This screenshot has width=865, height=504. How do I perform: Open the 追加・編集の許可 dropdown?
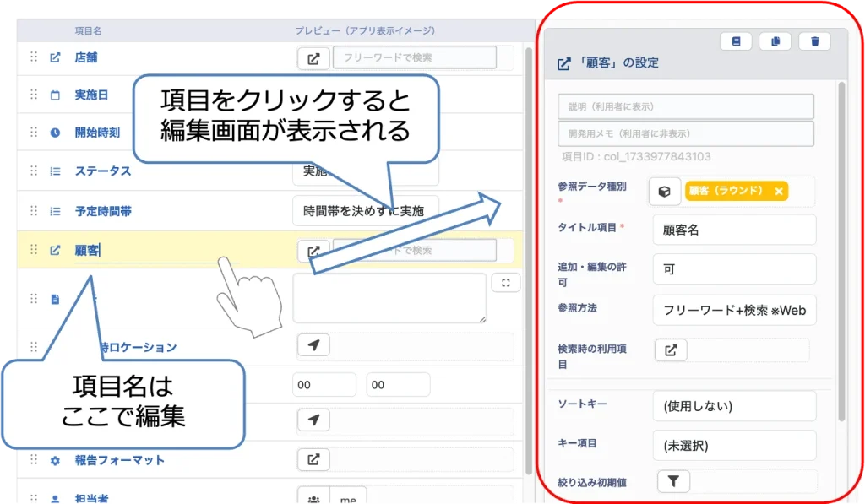(x=733, y=269)
